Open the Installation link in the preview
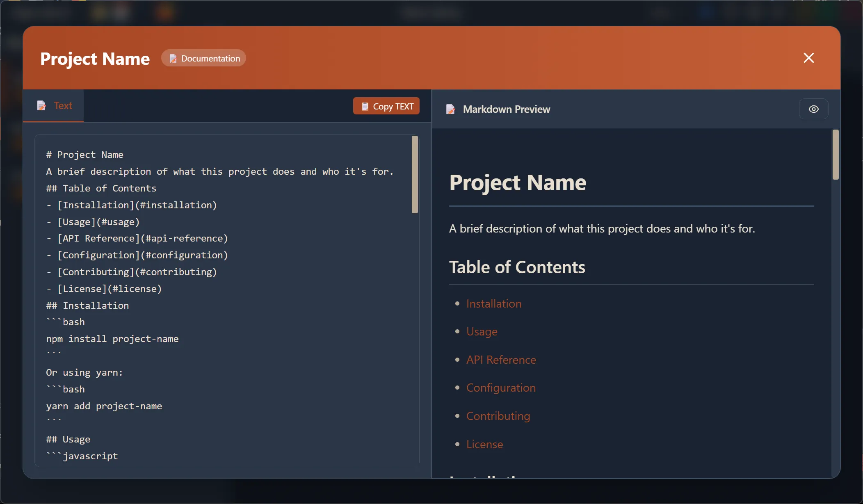The image size is (863, 504). coord(494,303)
